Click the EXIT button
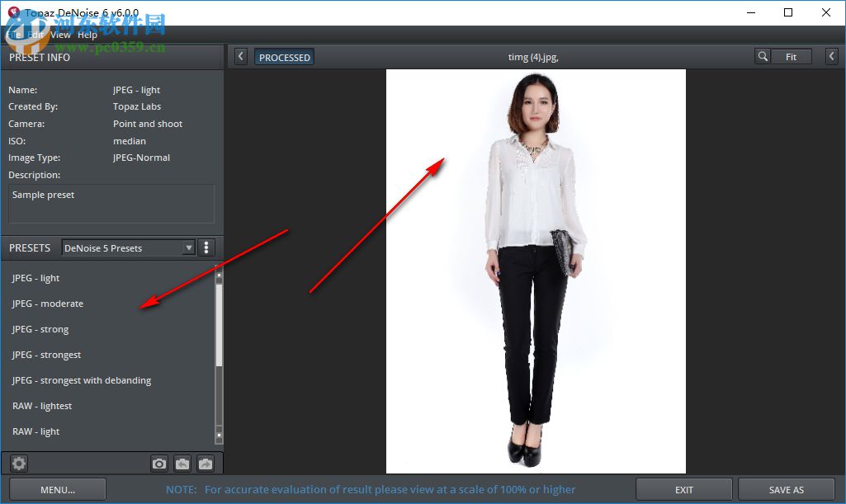The height and width of the screenshot is (504, 846). (683, 489)
